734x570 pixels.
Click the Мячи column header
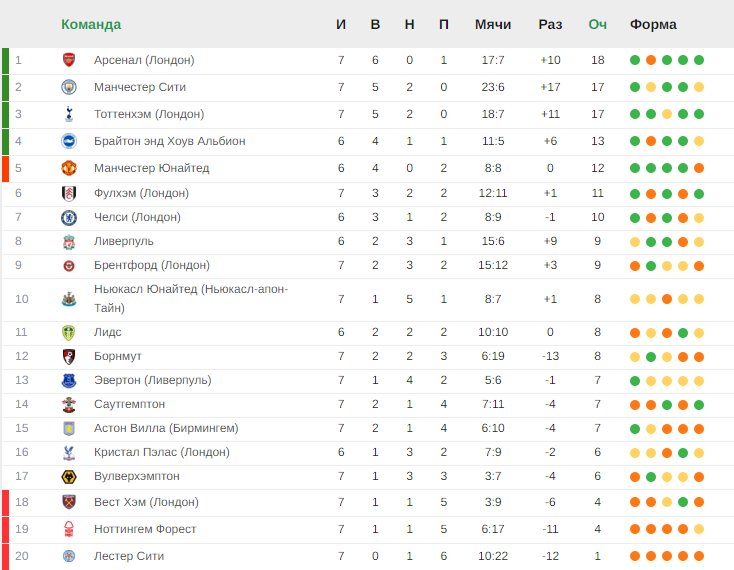[x=493, y=24]
